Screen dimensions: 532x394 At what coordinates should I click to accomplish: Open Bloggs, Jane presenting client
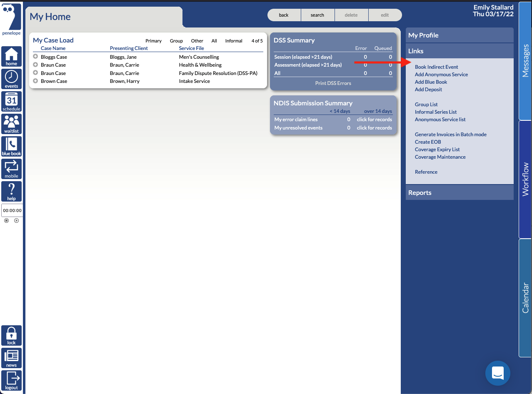pos(123,57)
